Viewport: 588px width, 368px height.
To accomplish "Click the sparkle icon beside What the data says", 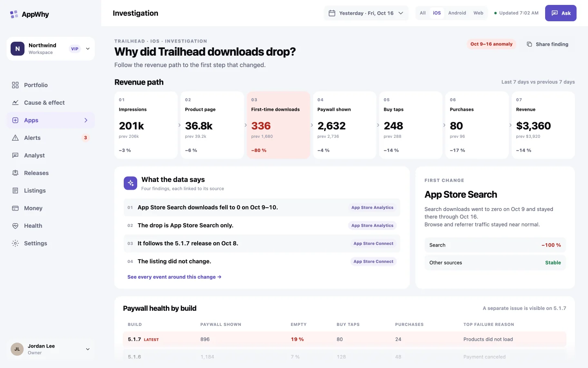I will pyautogui.click(x=131, y=183).
